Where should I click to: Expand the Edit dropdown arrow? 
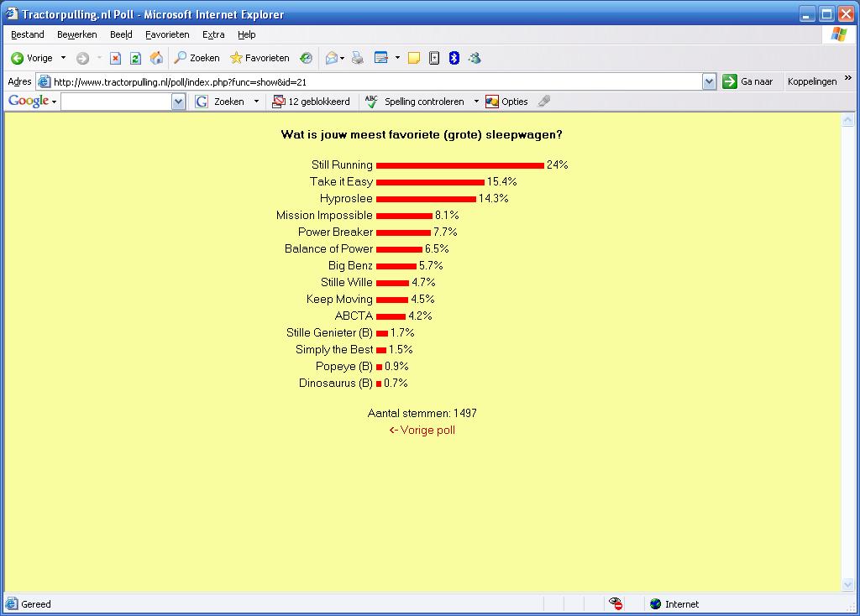[x=397, y=58]
